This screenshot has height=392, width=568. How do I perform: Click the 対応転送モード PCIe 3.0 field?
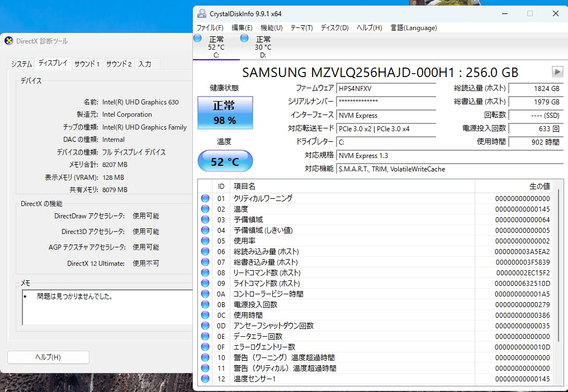[x=386, y=129]
